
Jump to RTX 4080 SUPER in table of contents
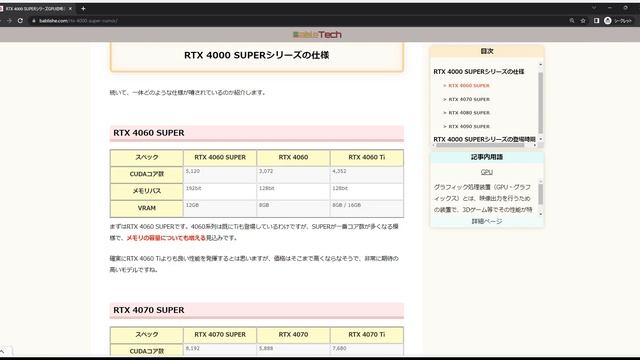pos(469,113)
